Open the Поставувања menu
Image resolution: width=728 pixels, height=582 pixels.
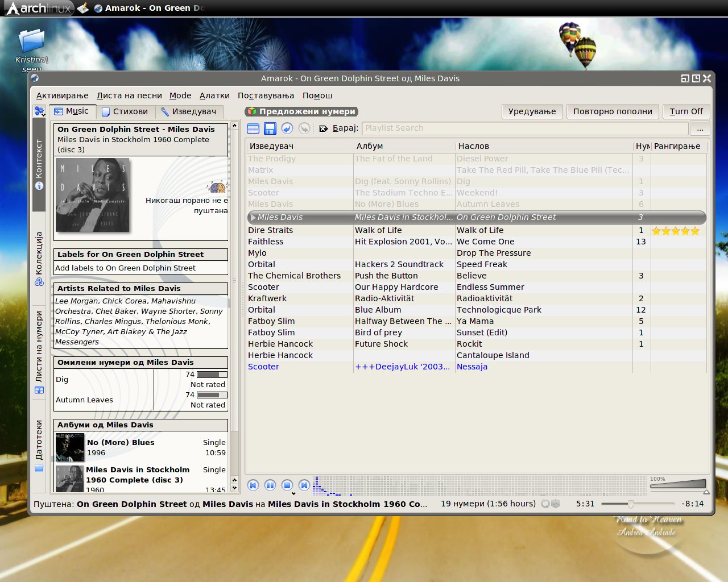(x=266, y=95)
